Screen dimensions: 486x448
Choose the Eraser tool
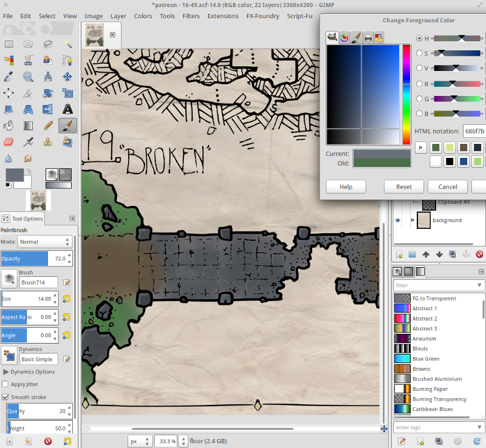[9, 142]
